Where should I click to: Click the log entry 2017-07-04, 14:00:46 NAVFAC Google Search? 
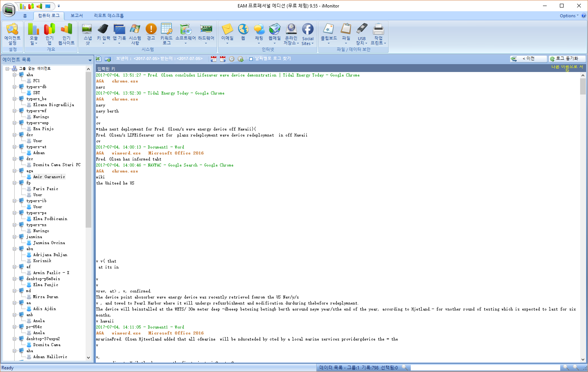(164, 165)
